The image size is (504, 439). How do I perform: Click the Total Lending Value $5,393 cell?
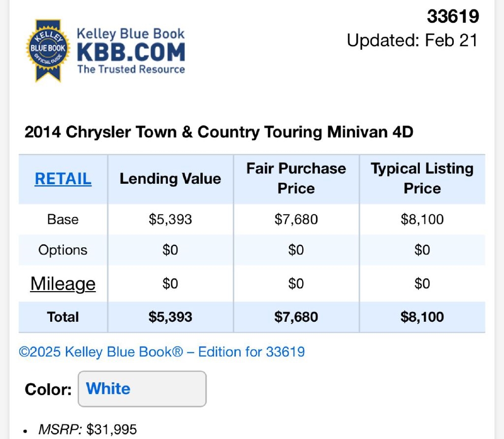[x=170, y=317]
